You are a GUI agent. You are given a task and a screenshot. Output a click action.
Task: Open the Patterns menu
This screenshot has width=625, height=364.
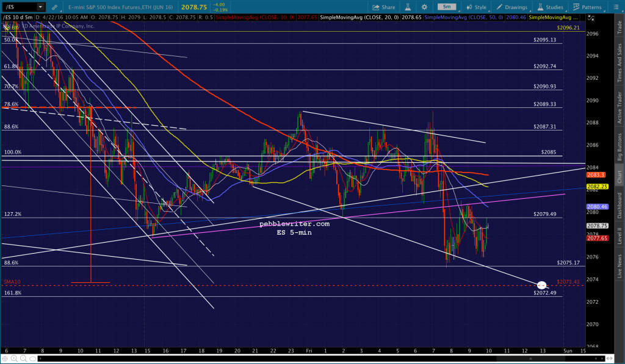[x=587, y=7]
